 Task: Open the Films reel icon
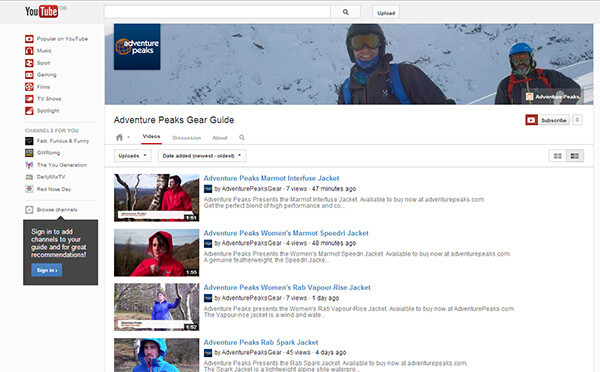[x=29, y=87]
